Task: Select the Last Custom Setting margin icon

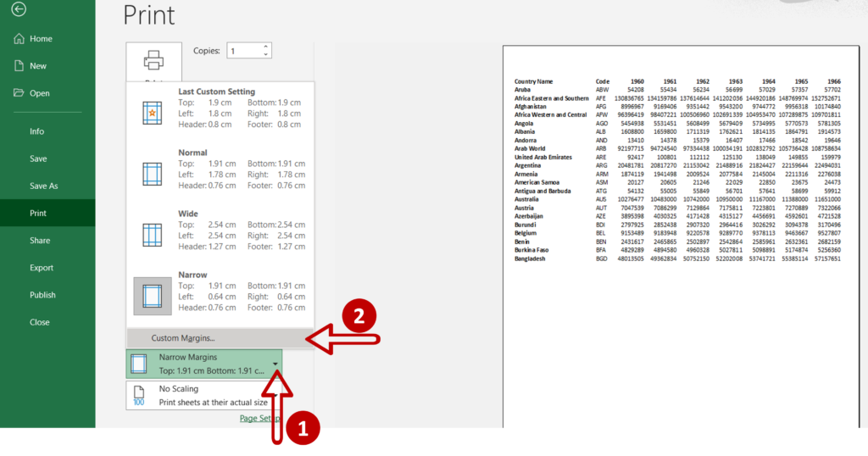Action: click(153, 113)
